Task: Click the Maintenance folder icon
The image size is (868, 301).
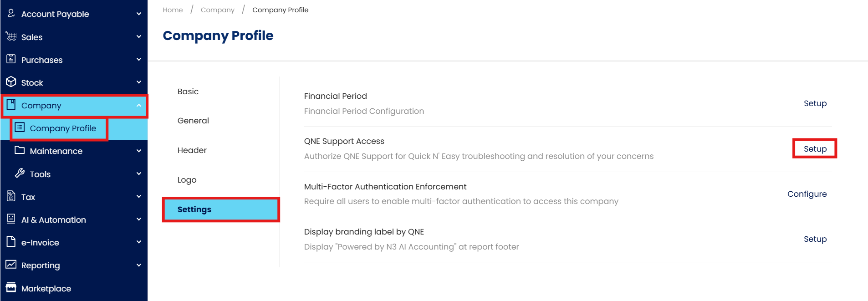Action: click(20, 150)
